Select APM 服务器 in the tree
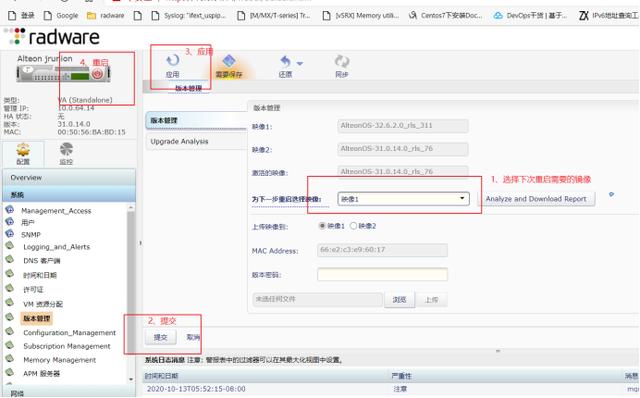Screen dimensions: 640x398 click(41, 374)
